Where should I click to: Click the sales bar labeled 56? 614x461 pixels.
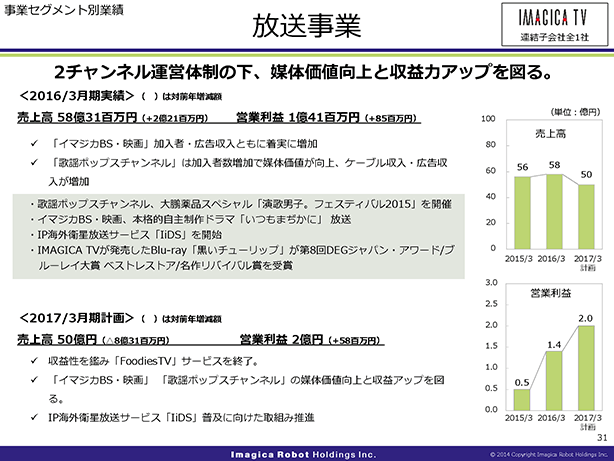point(522,213)
